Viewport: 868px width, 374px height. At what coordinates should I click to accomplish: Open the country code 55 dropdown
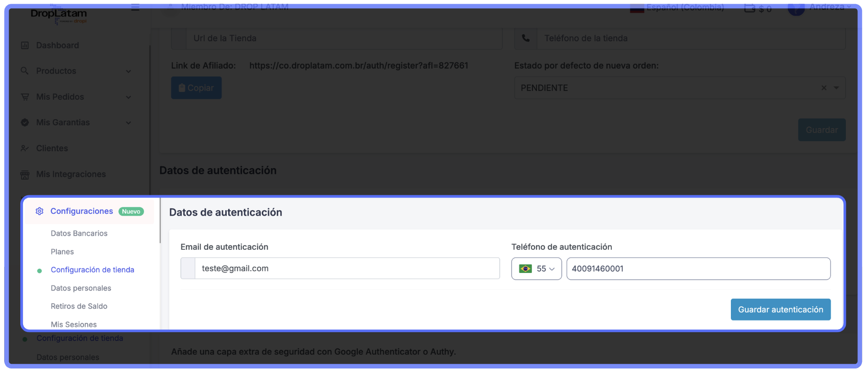pos(536,269)
